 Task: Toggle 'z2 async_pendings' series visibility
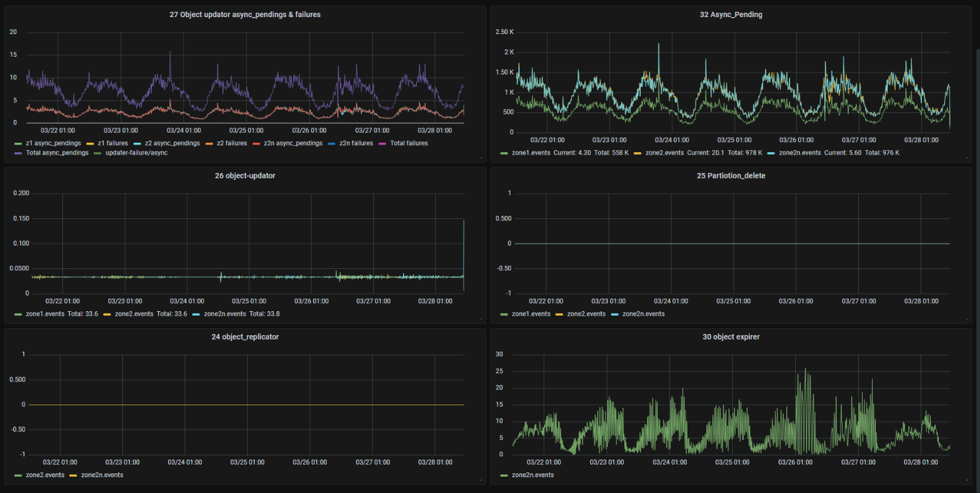click(172, 143)
